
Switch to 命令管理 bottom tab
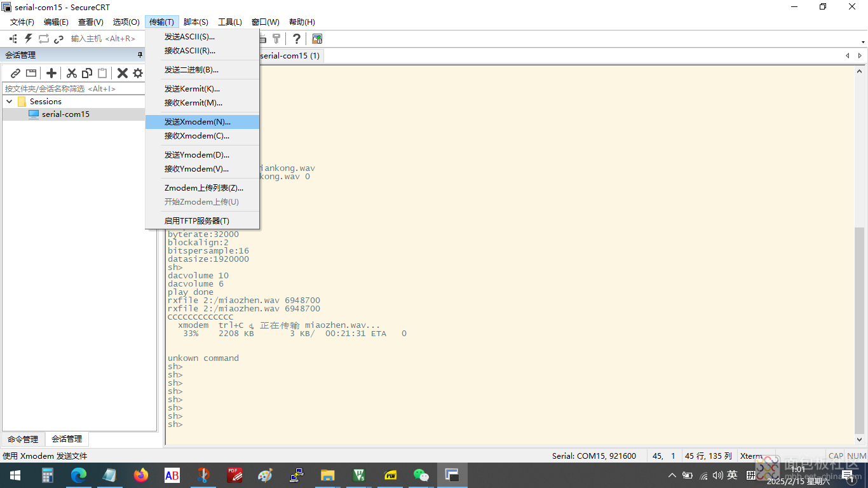click(x=23, y=439)
